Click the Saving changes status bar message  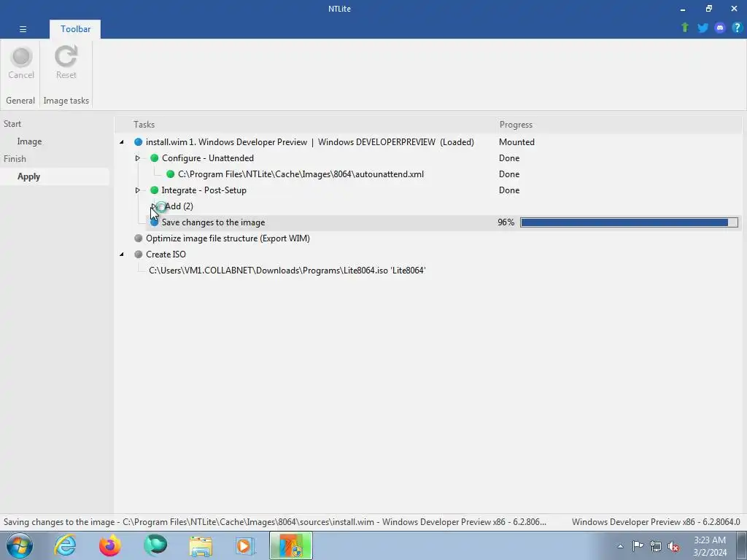point(275,522)
